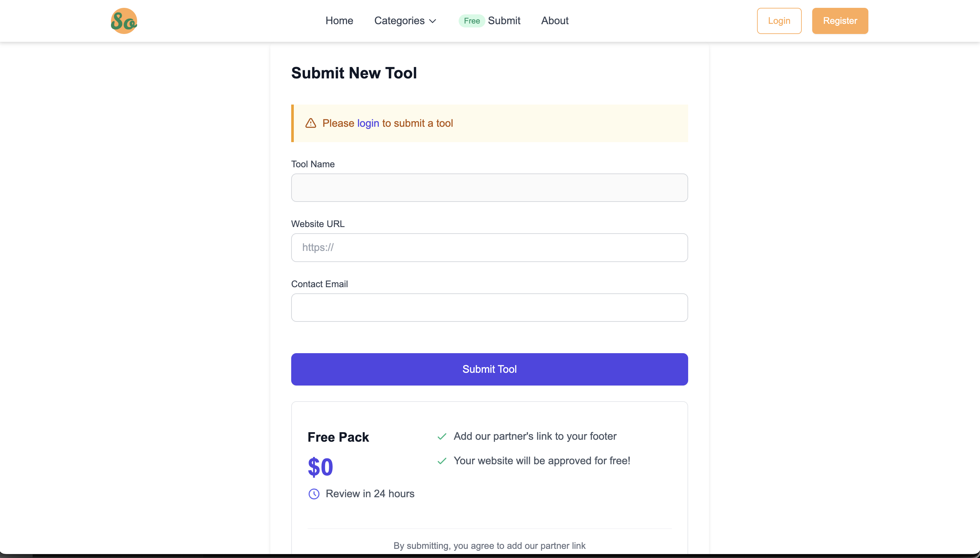Click the warning triangle icon in the alert
This screenshot has width=980, height=558.
click(310, 123)
